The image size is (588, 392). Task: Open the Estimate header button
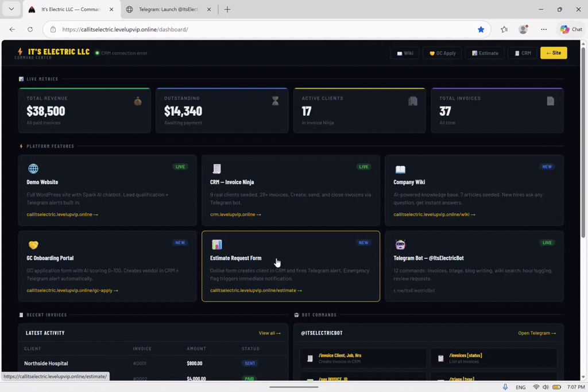(485, 53)
